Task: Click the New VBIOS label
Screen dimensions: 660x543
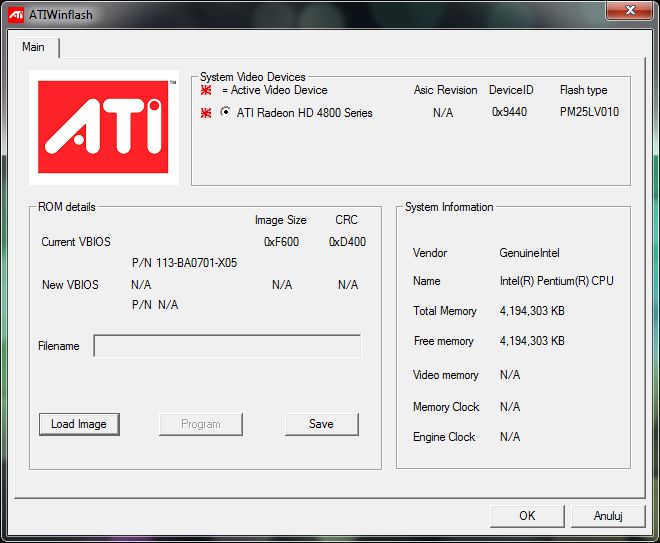Action: [x=70, y=285]
